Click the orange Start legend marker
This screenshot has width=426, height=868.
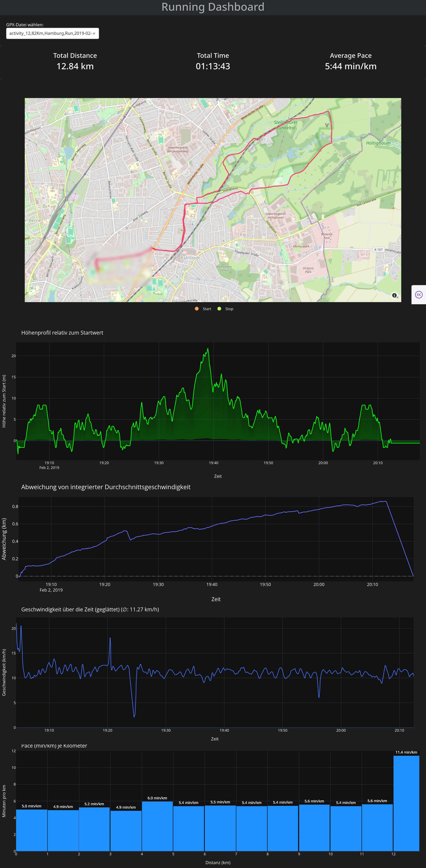click(x=197, y=309)
